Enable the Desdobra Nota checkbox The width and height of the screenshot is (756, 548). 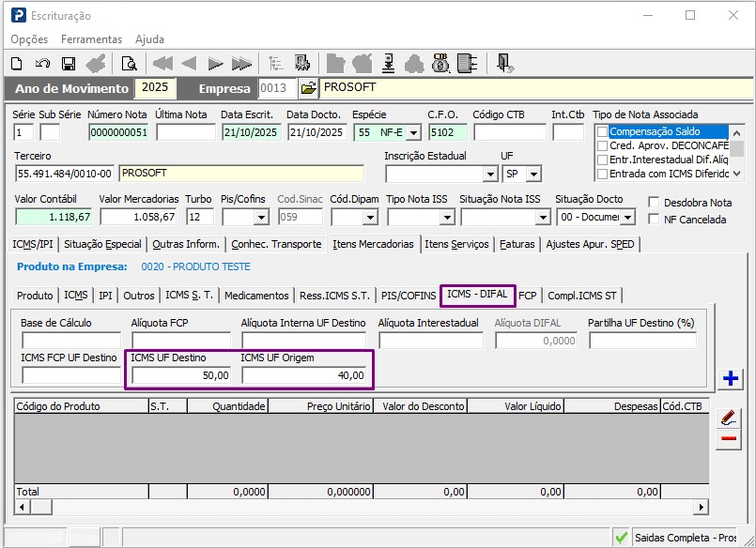pos(655,203)
